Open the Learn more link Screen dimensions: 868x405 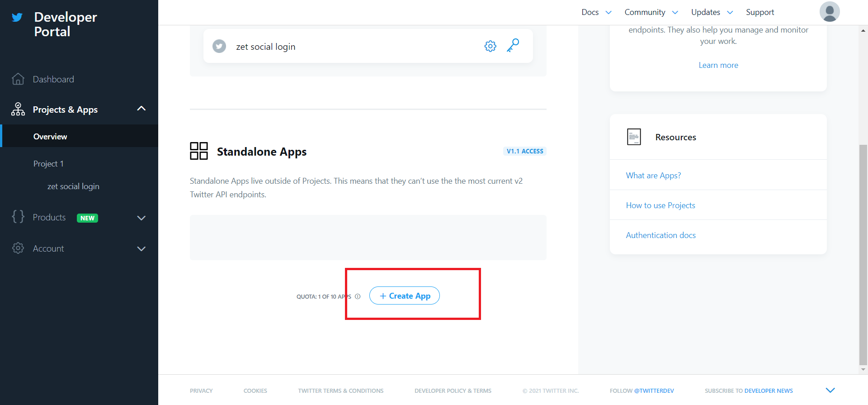[718, 65]
